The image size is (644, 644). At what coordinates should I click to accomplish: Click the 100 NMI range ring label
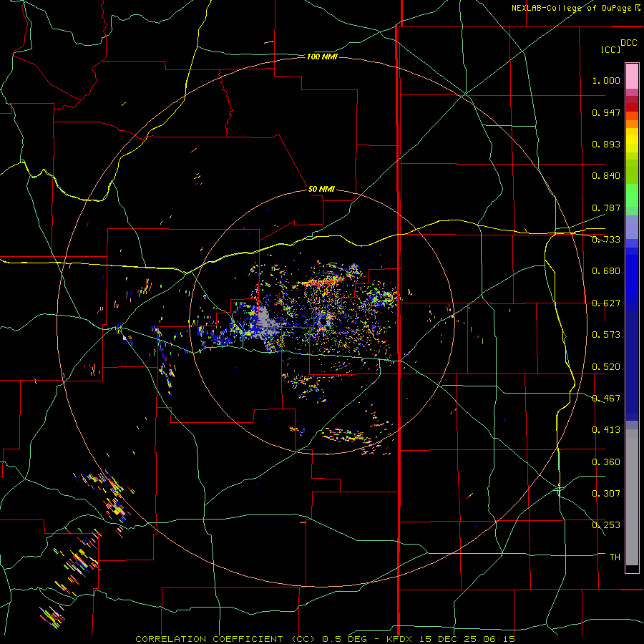pyautogui.click(x=322, y=57)
